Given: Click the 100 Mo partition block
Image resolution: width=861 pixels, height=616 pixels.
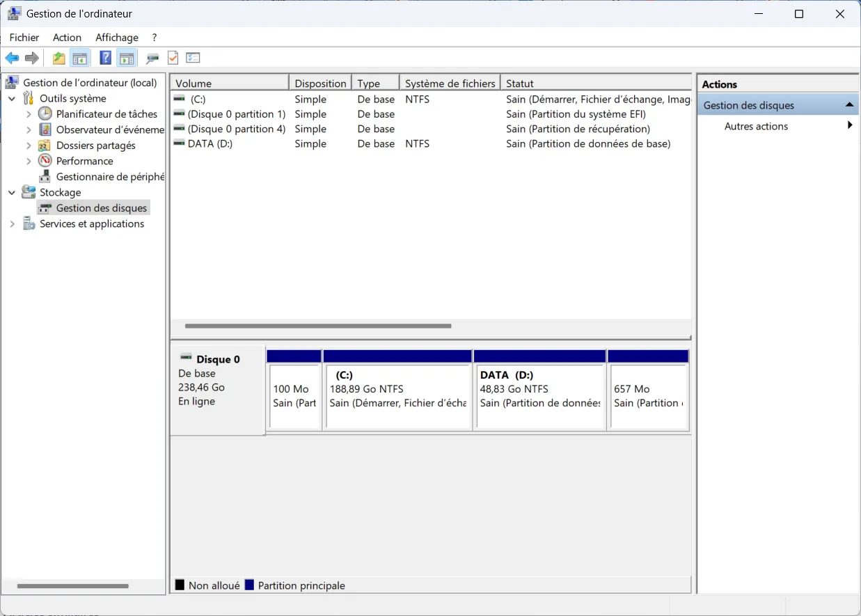Looking at the screenshot, I should (x=294, y=390).
